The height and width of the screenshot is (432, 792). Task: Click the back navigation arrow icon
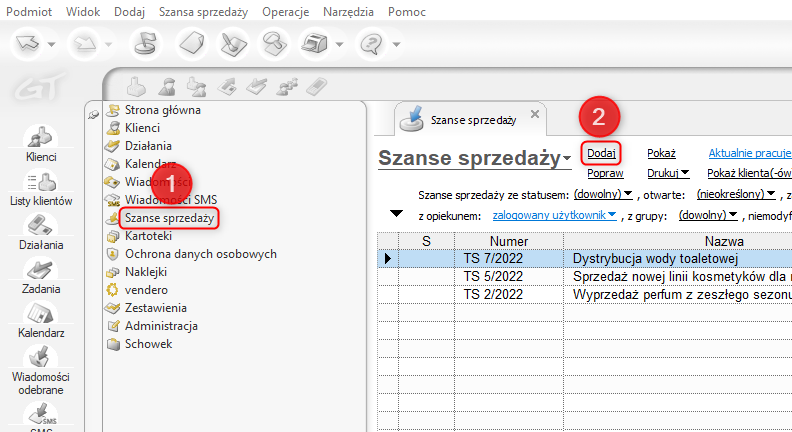pyautogui.click(x=27, y=44)
